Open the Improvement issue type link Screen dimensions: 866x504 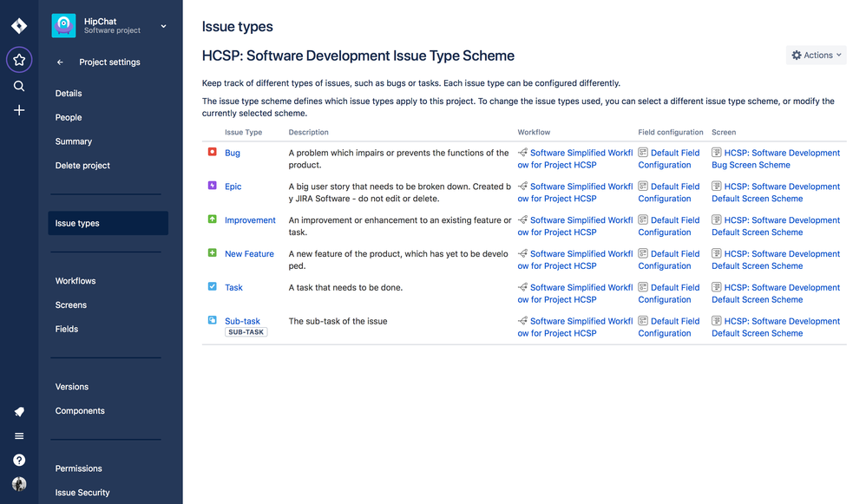[250, 220]
